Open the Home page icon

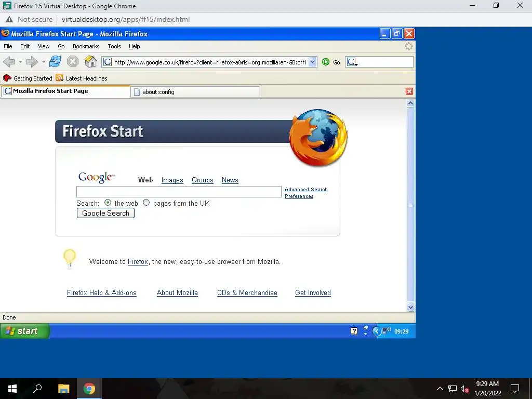[90, 62]
